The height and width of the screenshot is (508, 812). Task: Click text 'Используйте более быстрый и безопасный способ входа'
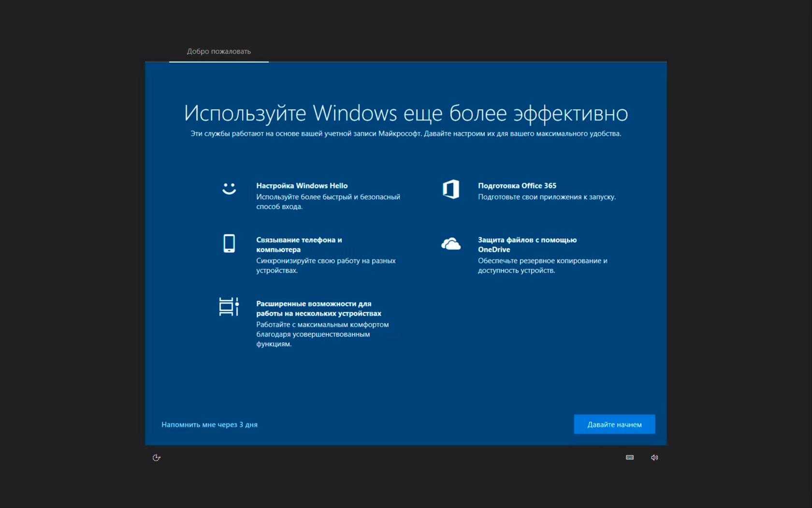(328, 202)
